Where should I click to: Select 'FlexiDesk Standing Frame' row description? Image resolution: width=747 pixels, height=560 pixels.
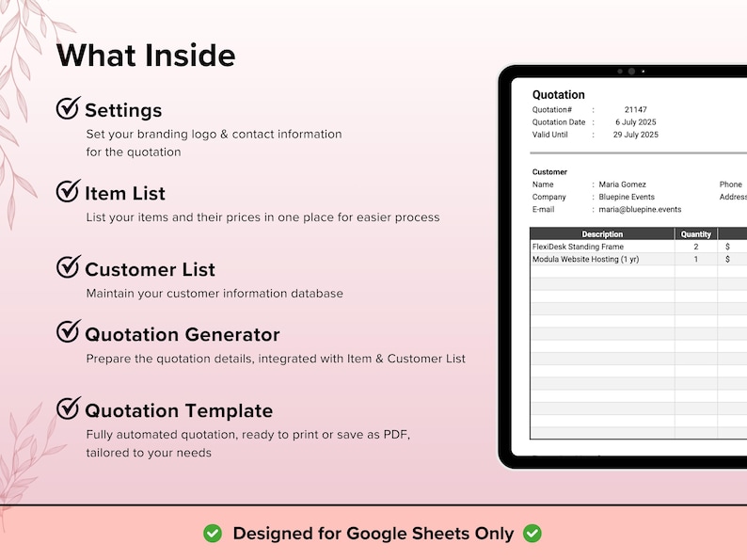(578, 247)
